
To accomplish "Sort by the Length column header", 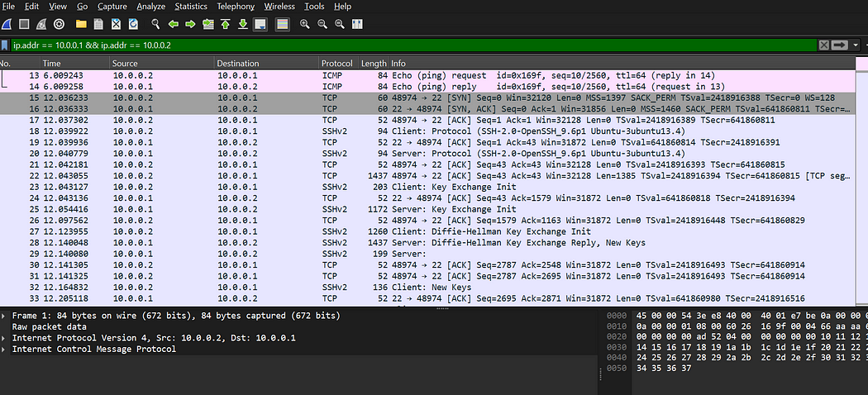I will (x=374, y=63).
